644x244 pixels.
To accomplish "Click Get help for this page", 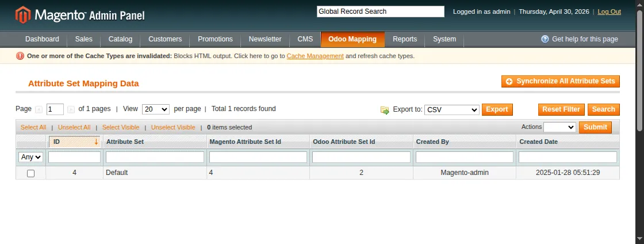I will (585, 39).
